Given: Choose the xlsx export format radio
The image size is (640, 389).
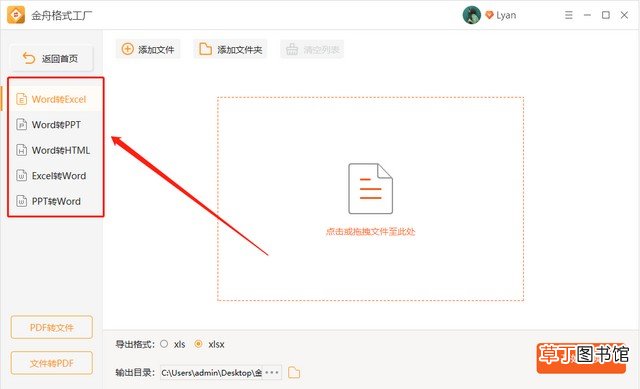Looking at the screenshot, I should [198, 344].
